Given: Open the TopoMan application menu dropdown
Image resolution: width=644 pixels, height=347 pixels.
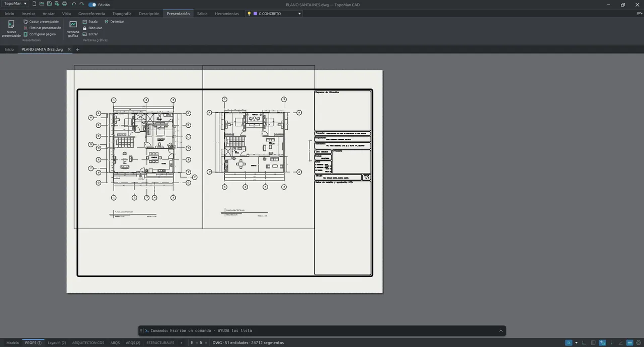Looking at the screenshot, I should 15,4.
